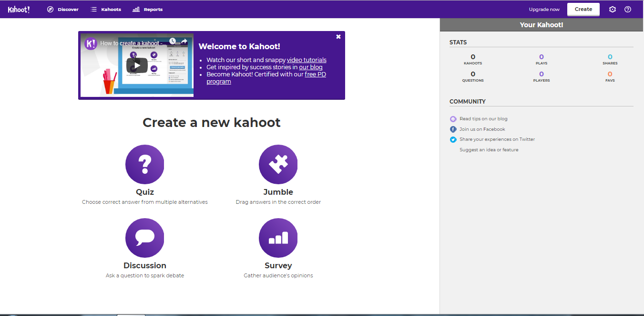The width and height of the screenshot is (644, 316).
Task: Click the Twitter bird icon in Community
Action: (x=453, y=139)
